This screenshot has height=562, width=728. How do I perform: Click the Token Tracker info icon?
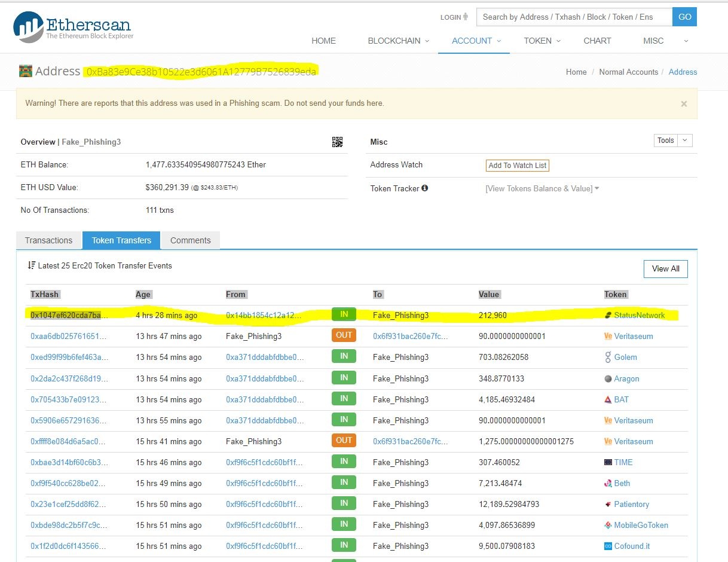424,188
